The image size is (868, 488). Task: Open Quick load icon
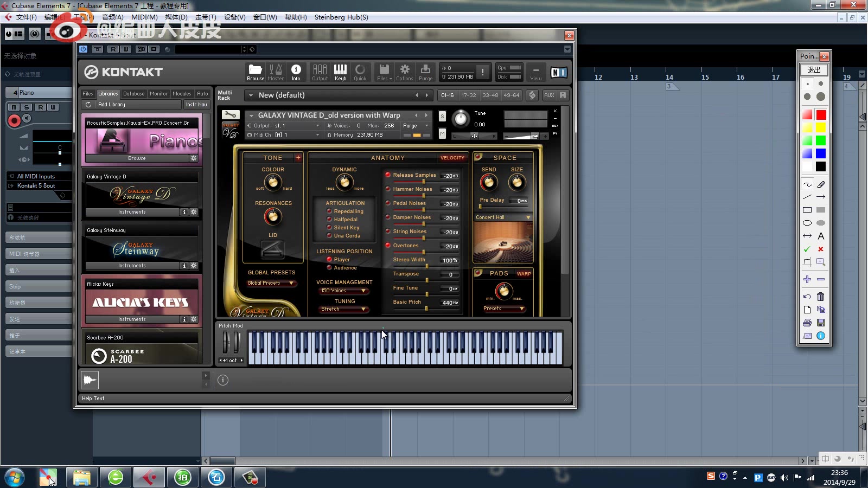pos(360,72)
